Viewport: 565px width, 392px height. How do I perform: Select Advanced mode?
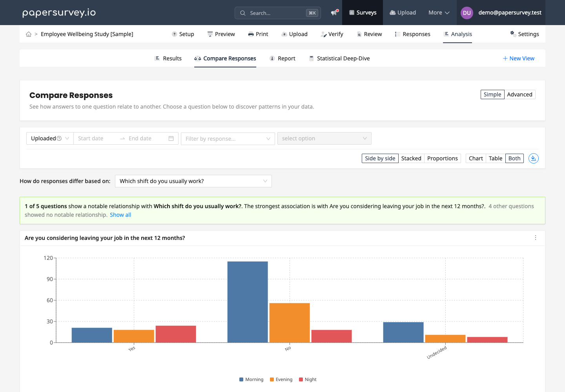coord(519,94)
